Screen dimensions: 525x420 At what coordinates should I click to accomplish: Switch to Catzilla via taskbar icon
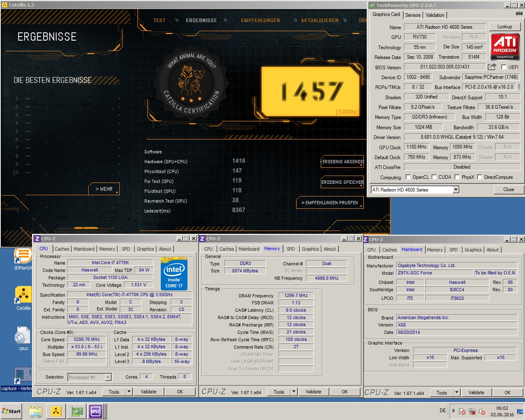pos(56,411)
